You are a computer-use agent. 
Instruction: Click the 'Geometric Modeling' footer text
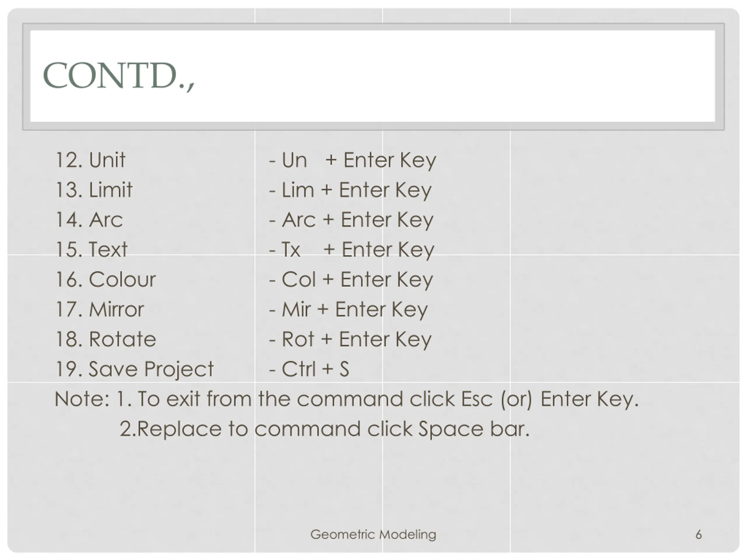click(373, 535)
